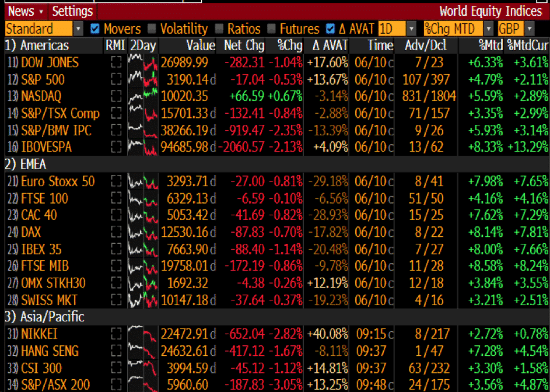Toggle the RMI box for FTSE 100
550x392 pixels.
tap(116, 199)
